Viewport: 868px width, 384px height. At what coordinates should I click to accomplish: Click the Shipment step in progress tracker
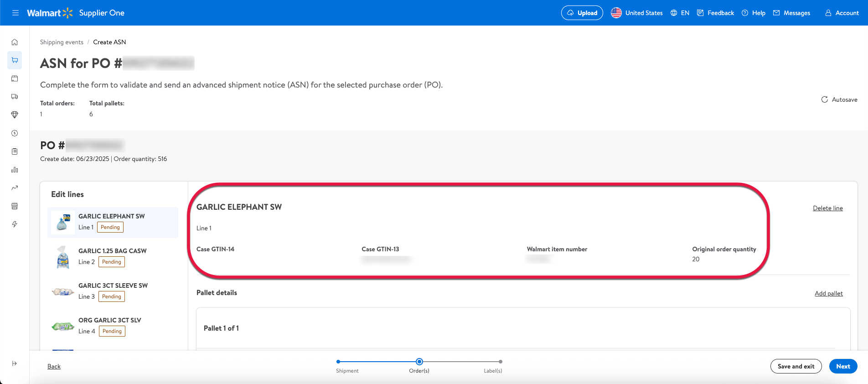[x=338, y=362]
